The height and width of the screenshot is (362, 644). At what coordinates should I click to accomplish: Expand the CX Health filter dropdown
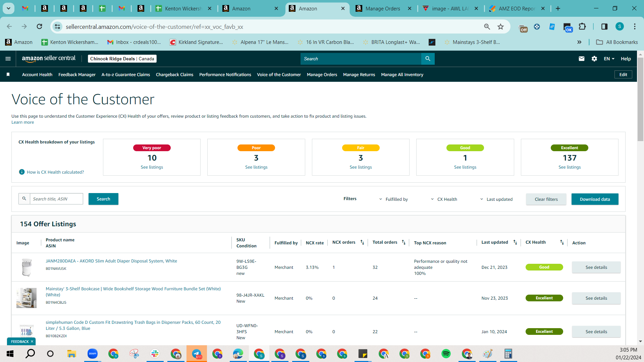444,199
